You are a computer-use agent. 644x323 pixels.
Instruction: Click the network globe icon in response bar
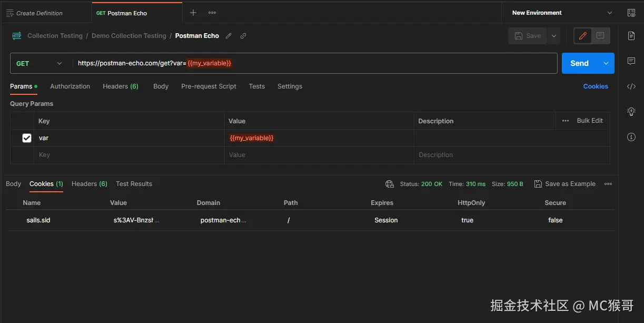tap(390, 184)
